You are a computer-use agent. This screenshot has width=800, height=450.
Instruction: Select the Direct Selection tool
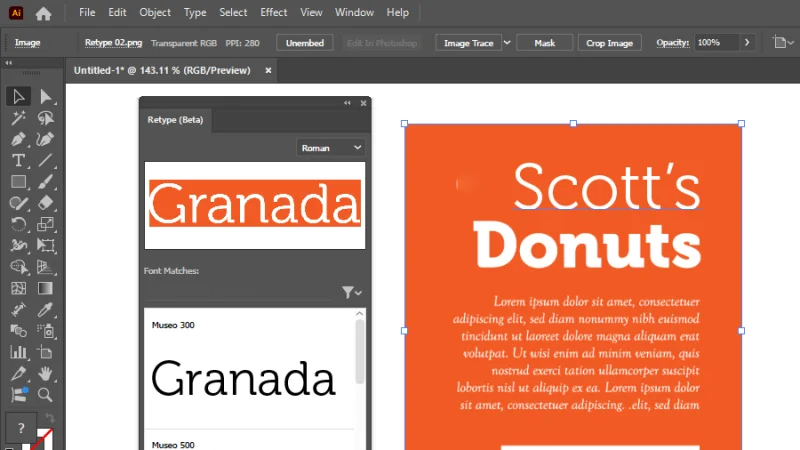pos(45,97)
